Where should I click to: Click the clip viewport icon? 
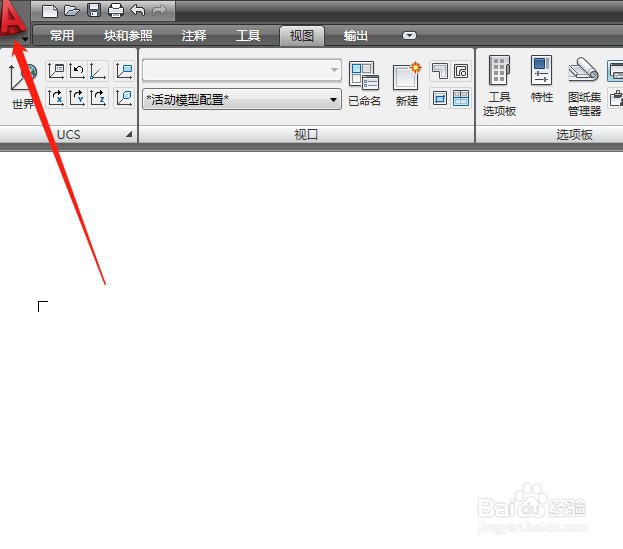pyautogui.click(x=440, y=98)
